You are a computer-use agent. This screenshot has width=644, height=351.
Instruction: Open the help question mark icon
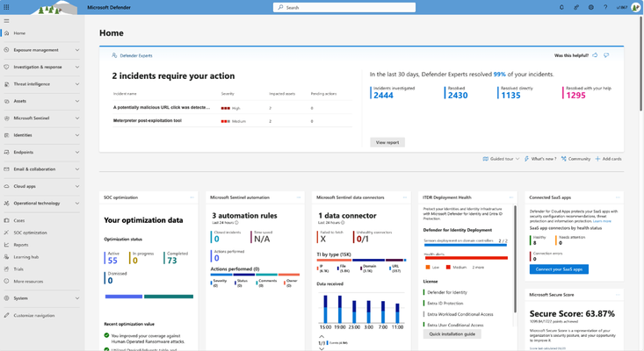click(605, 7)
